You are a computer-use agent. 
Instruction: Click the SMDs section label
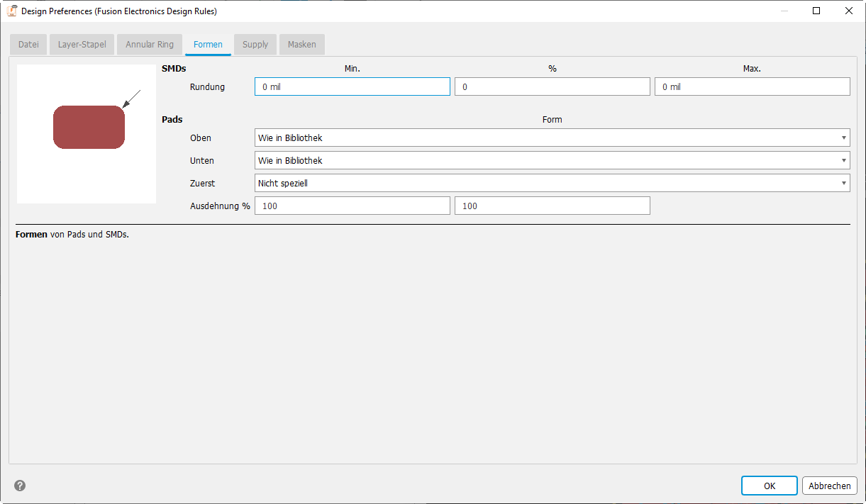[x=174, y=69]
